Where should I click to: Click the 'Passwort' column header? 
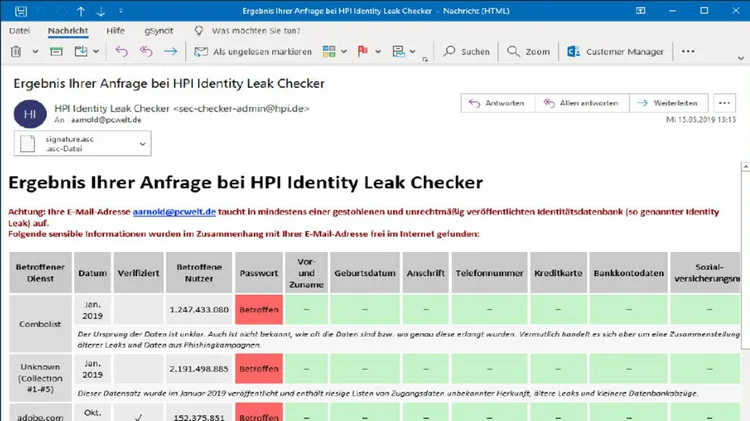click(x=259, y=273)
